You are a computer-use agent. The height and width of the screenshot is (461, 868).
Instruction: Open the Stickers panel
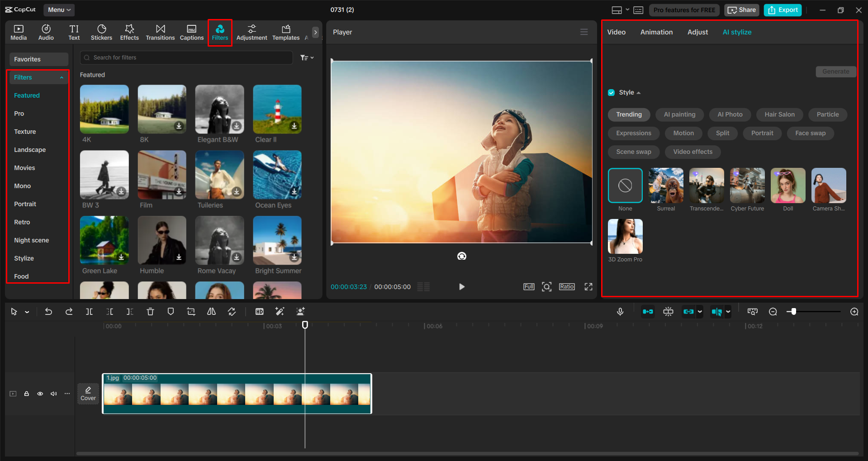(101, 33)
